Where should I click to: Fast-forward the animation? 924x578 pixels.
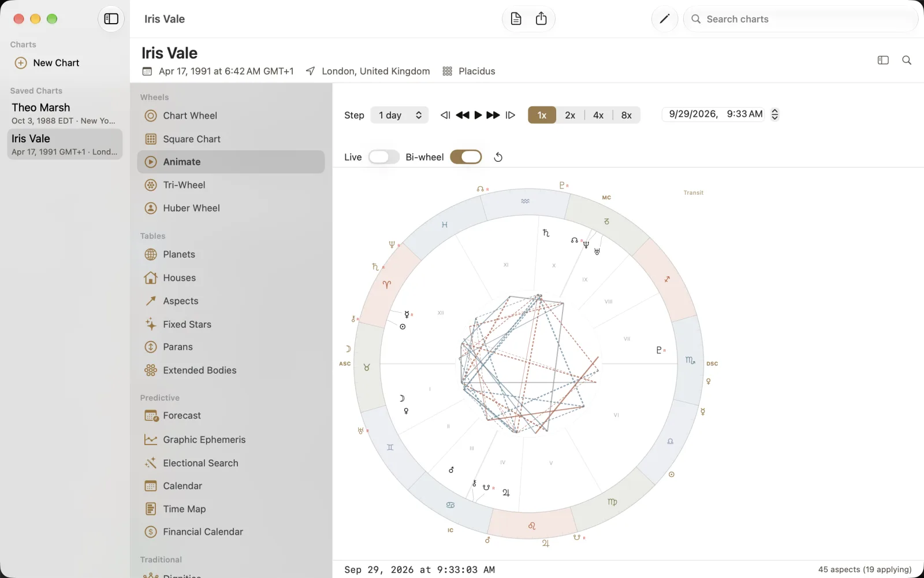pyautogui.click(x=493, y=115)
